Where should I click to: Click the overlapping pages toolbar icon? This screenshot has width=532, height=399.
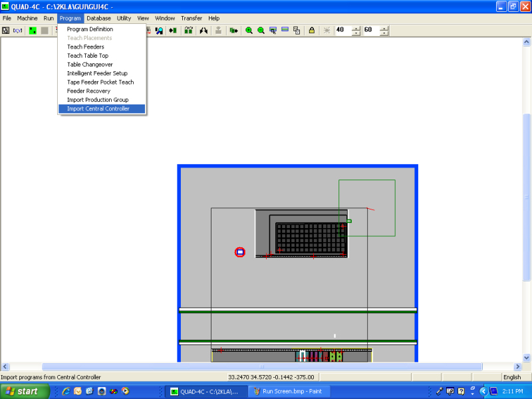(297, 31)
